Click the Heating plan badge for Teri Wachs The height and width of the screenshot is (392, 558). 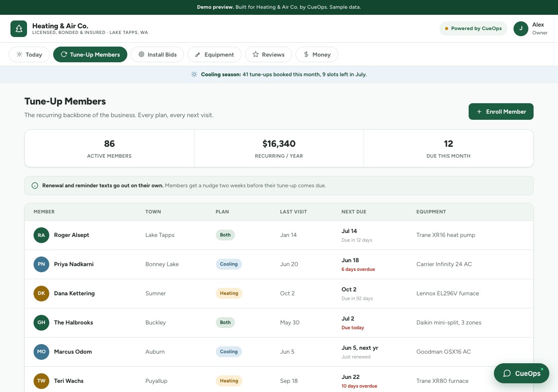(229, 381)
